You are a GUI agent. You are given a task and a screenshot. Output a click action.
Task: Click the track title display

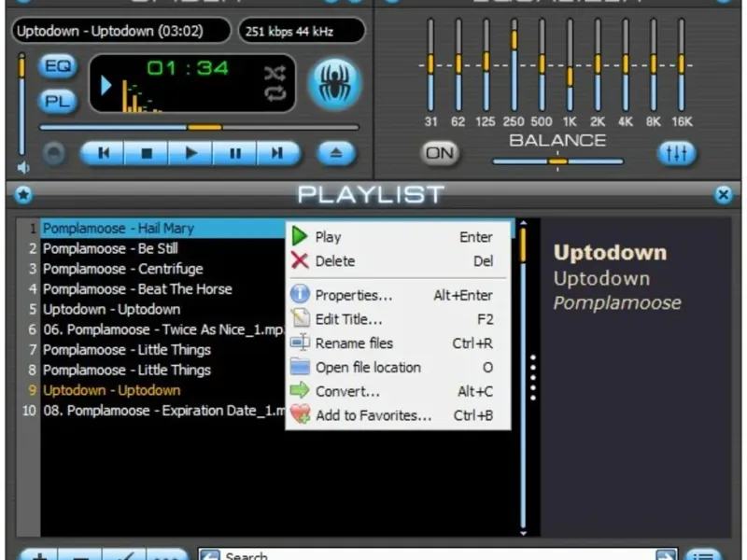click(x=121, y=31)
